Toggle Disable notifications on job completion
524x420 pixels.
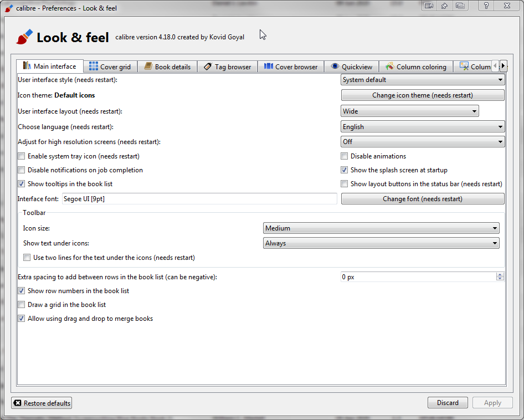(22, 170)
